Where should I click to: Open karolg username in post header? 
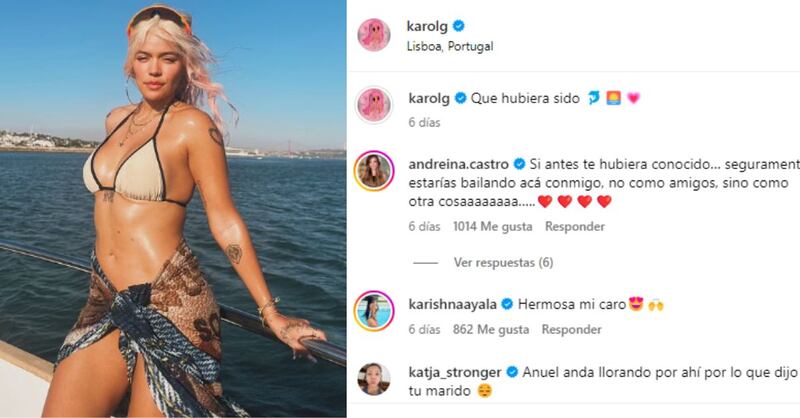(x=427, y=26)
